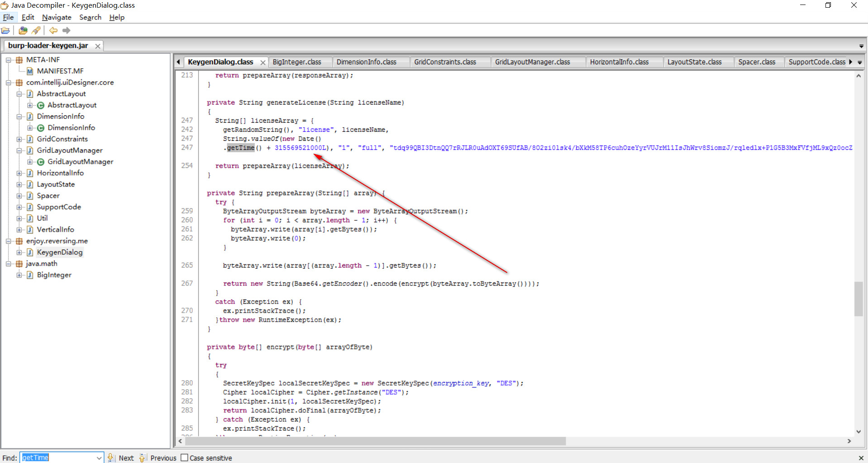Click the green DimensionInfo class icon

(x=41, y=128)
